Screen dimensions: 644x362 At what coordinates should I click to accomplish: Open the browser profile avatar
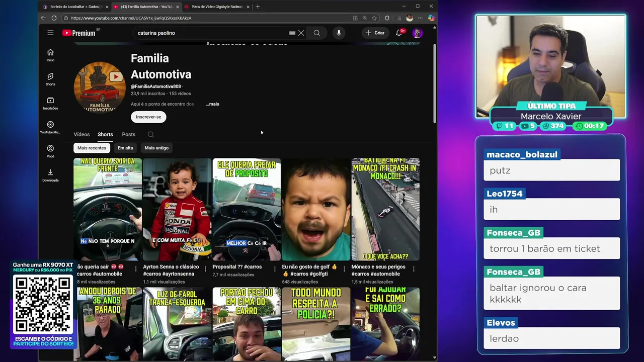pyautogui.click(x=410, y=18)
